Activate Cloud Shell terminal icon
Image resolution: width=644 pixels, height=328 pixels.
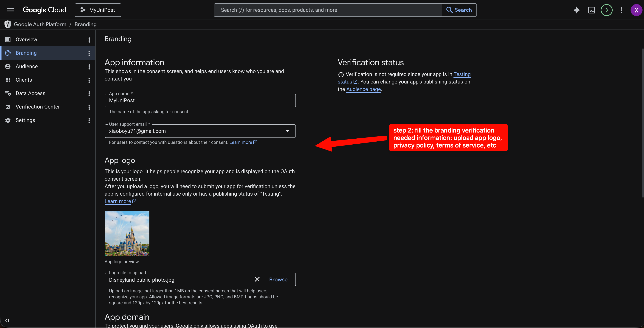point(592,10)
